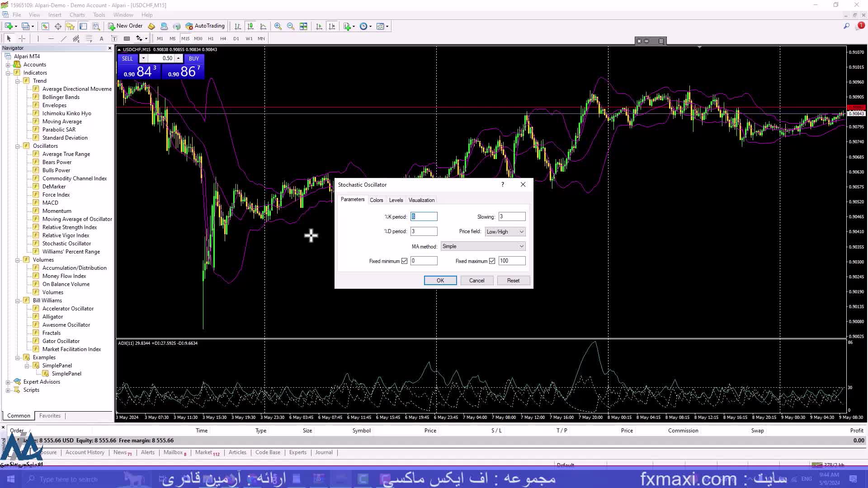The height and width of the screenshot is (488, 868).
Task: Click the Slowing input field
Action: 512,217
